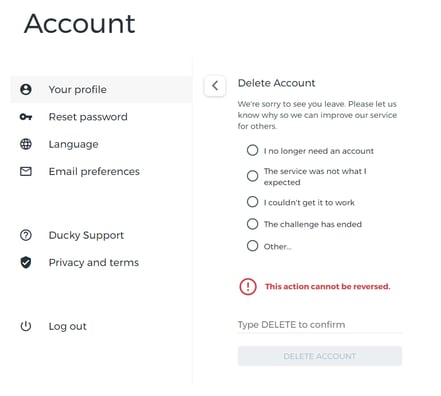Click the profile person icon

click(x=26, y=89)
